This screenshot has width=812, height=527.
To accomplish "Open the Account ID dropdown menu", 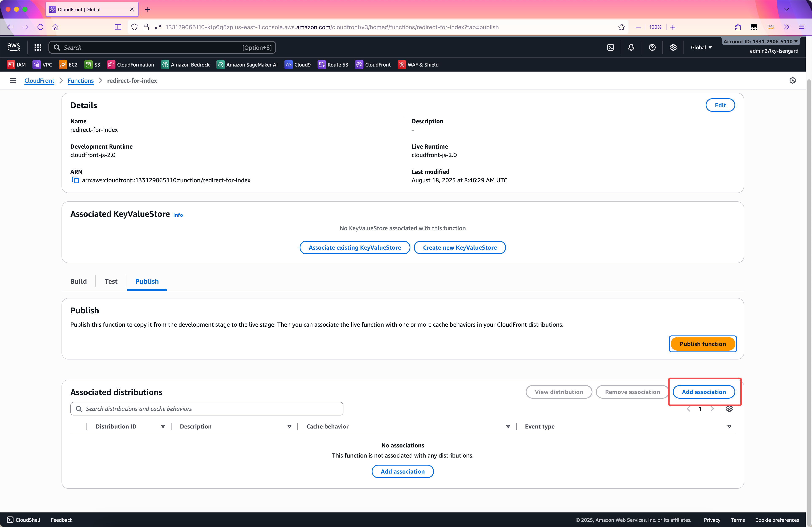I will pos(760,41).
